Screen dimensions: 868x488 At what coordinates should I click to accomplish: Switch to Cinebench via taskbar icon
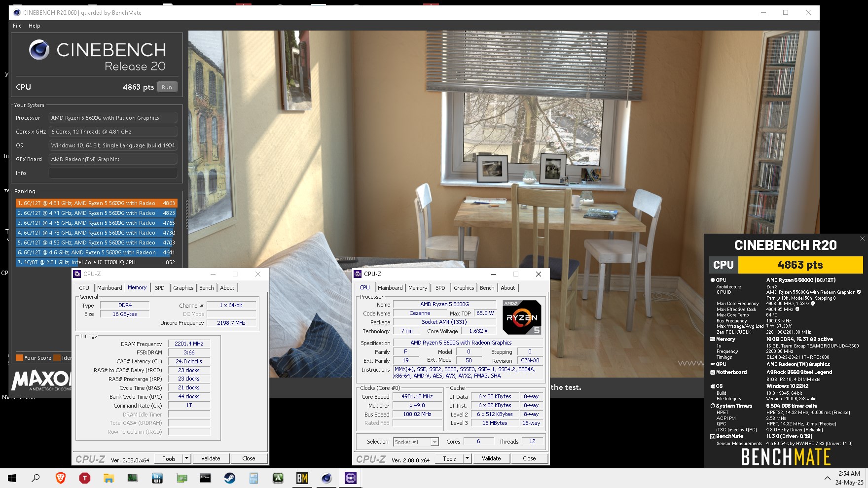(x=326, y=478)
